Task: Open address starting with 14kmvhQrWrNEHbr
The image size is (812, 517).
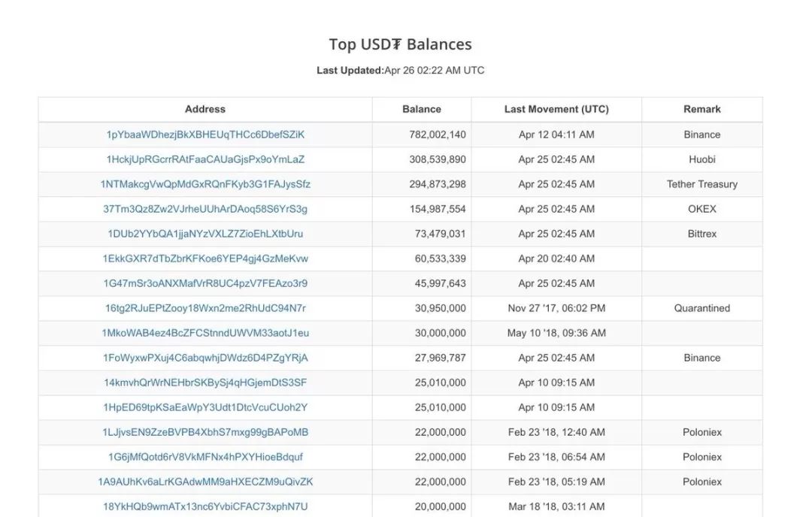Action: tap(205, 383)
